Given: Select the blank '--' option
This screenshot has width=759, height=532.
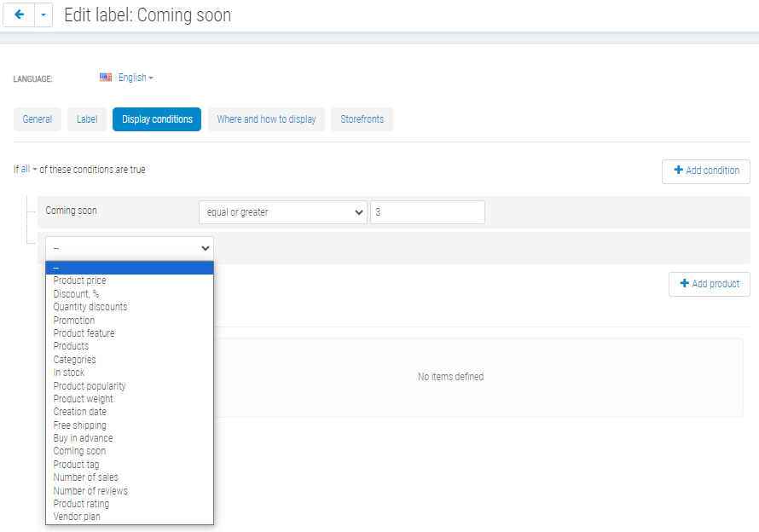Looking at the screenshot, I should pyautogui.click(x=130, y=268).
